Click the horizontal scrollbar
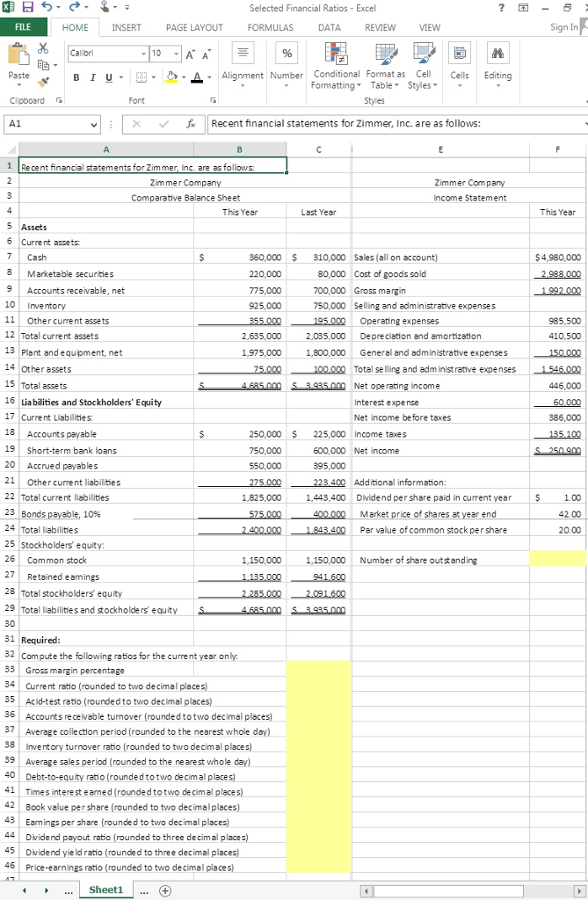588x900 pixels. [448, 891]
